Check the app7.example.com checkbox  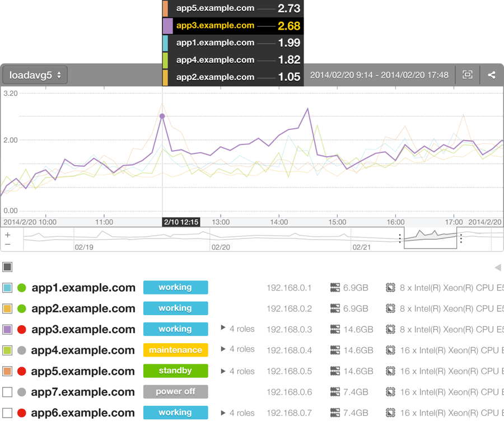click(7, 392)
